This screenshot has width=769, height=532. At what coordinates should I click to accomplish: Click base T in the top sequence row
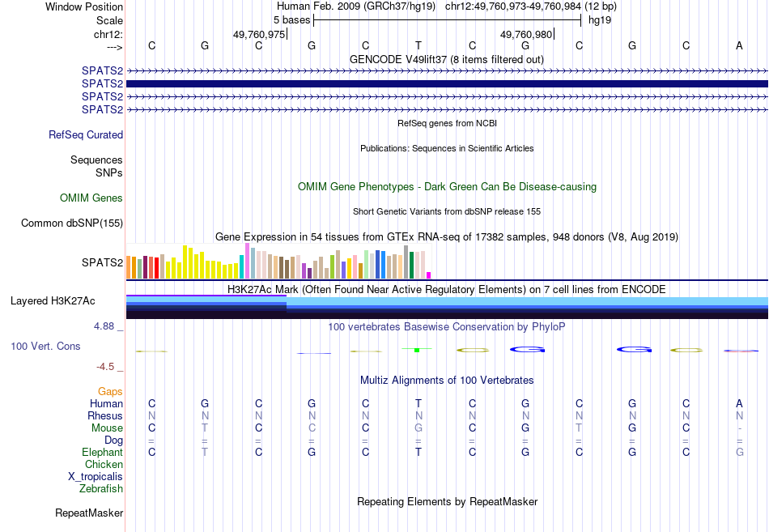tap(418, 45)
